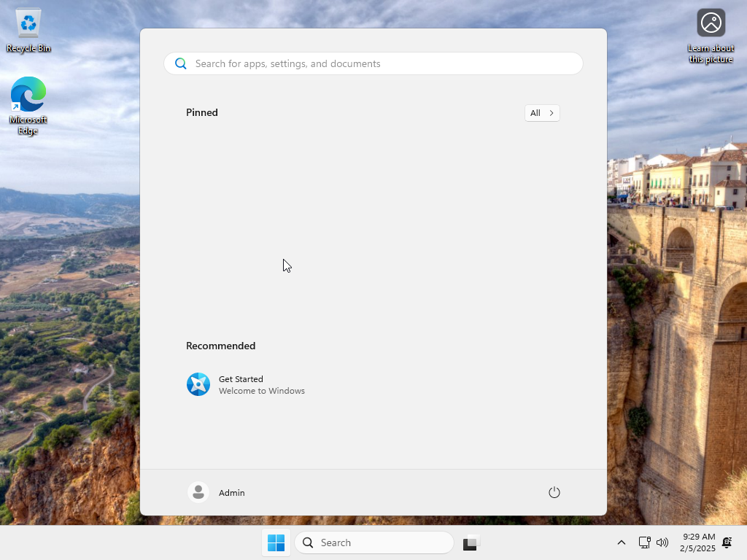This screenshot has width=747, height=560.
Task: Open the Recycle Bin desktop icon
Action: pyautogui.click(x=28, y=30)
